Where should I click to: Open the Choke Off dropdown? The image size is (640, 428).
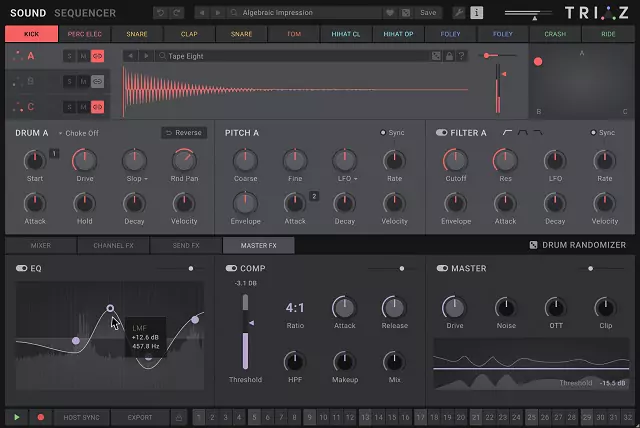78,133
